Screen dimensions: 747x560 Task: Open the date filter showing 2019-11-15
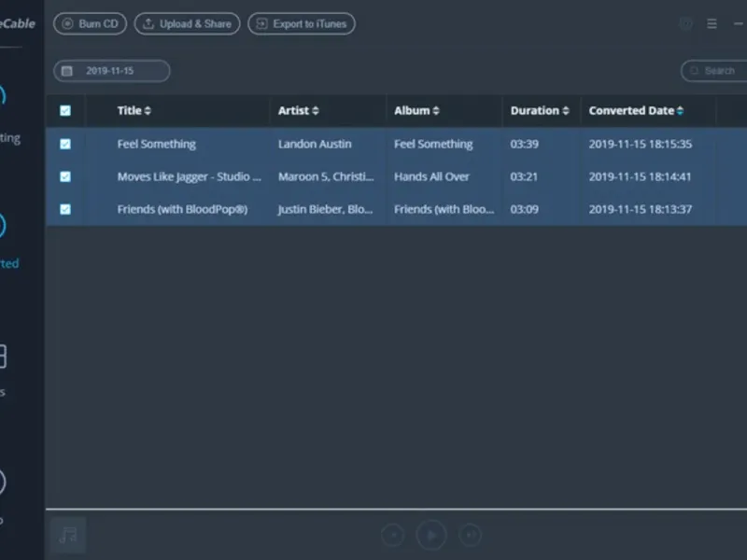[112, 71]
